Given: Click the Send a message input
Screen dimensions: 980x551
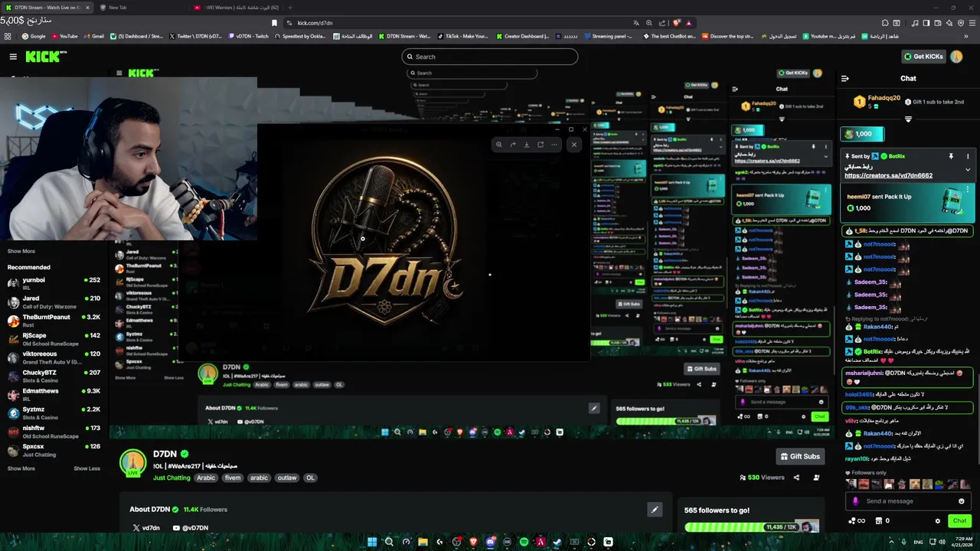Looking at the screenshot, I should click(x=909, y=501).
